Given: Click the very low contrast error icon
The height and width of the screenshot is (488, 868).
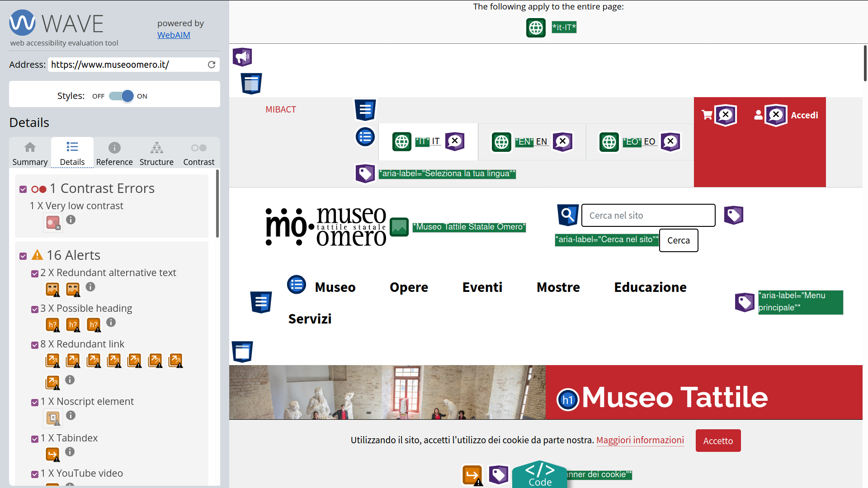Looking at the screenshot, I should [x=53, y=222].
